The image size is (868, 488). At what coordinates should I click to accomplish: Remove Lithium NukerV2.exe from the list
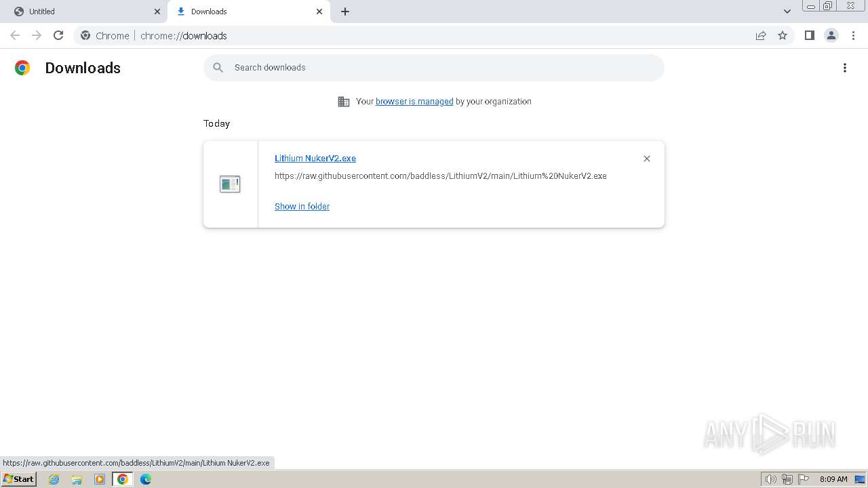click(x=647, y=159)
